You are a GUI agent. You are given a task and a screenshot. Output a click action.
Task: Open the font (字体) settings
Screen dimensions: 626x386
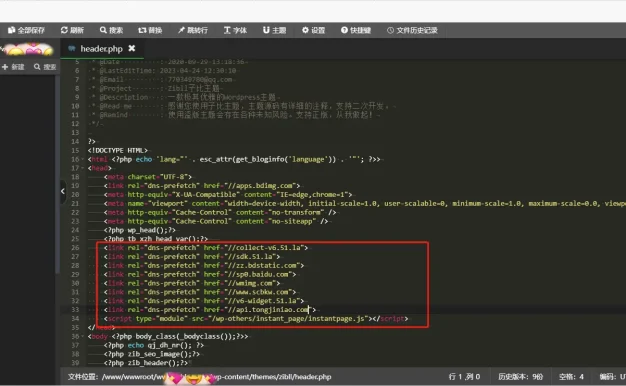point(235,30)
